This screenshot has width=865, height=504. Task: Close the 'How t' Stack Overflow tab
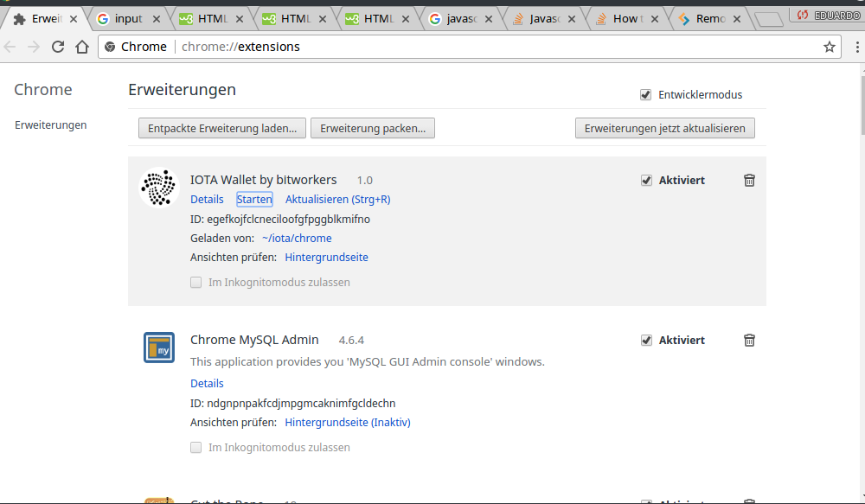point(654,19)
